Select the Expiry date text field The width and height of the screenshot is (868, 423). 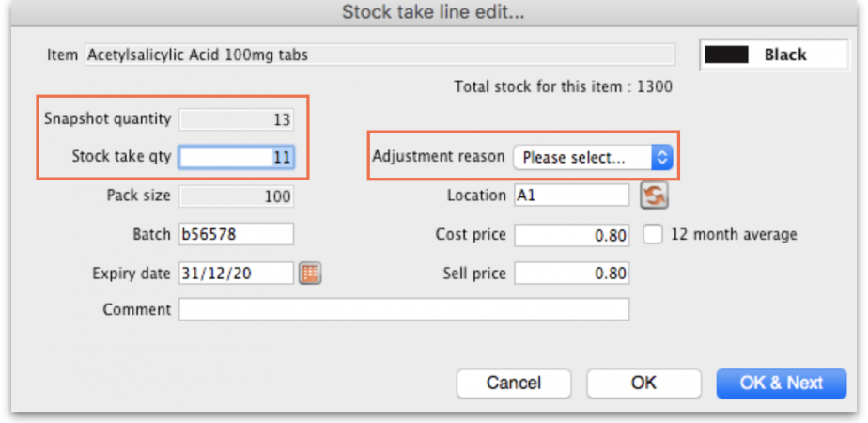coord(237,274)
